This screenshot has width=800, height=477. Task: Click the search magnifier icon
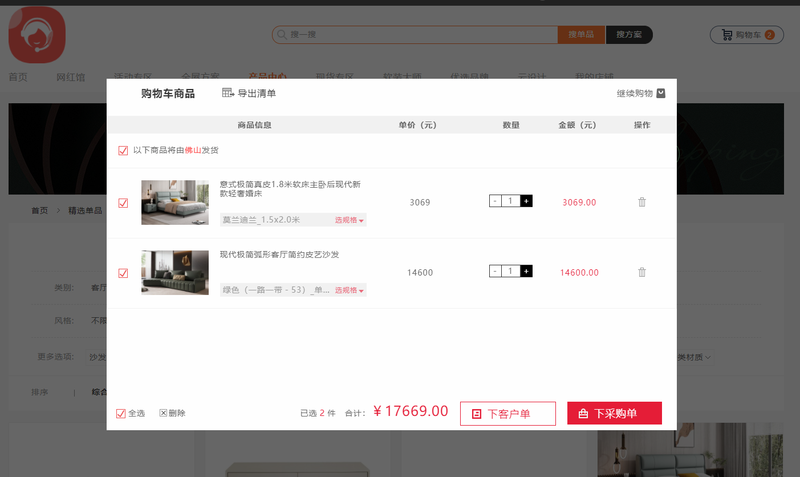coord(281,35)
